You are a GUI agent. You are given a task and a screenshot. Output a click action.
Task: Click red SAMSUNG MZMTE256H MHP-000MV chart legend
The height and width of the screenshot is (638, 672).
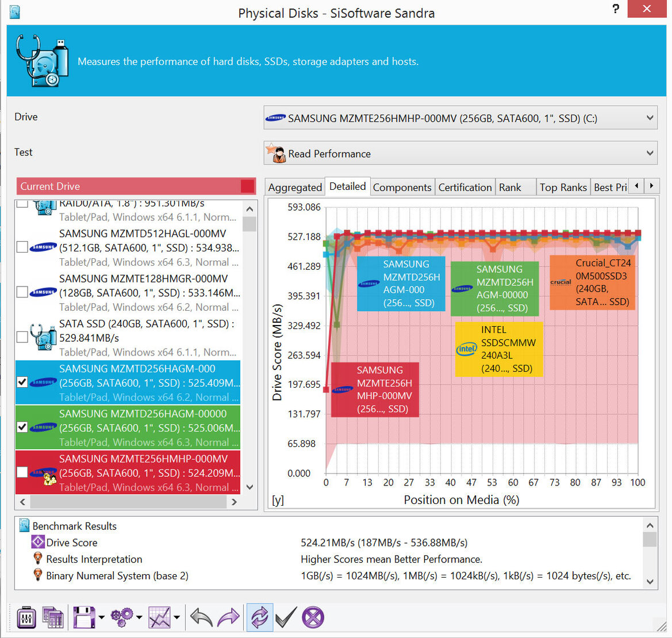[375, 389]
